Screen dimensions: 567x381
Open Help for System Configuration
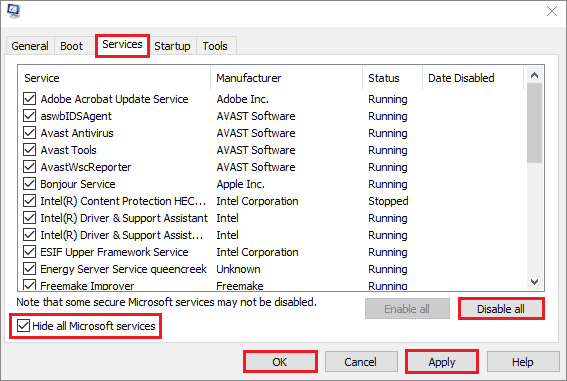pyautogui.click(x=523, y=362)
